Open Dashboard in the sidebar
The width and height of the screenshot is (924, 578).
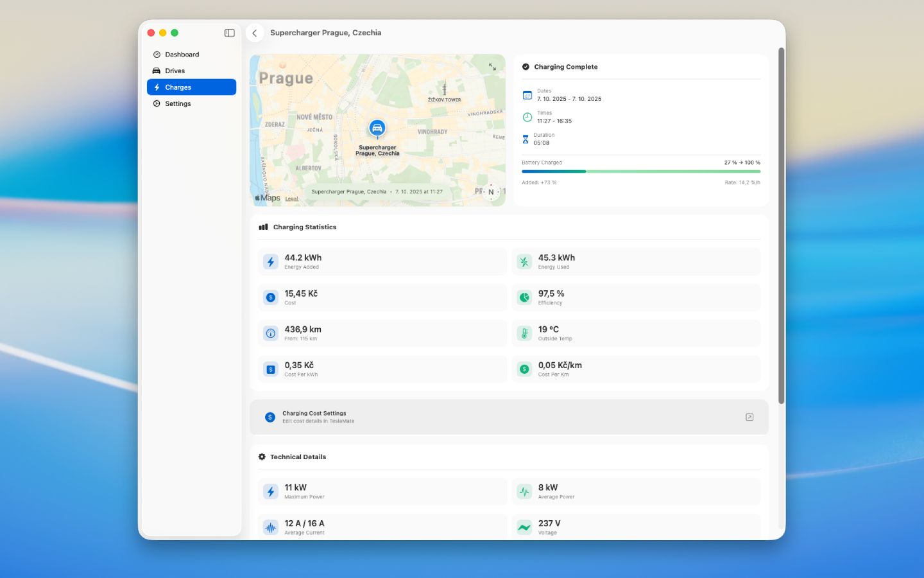tap(191, 55)
